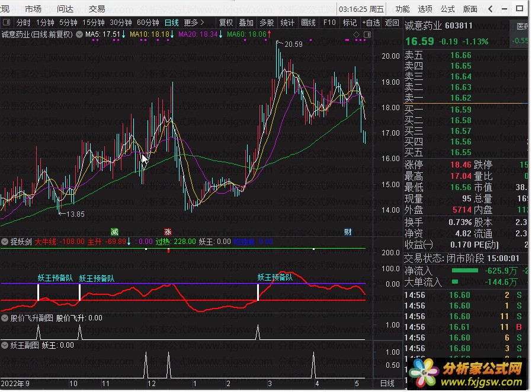The height and width of the screenshot is (392, 532).
Task: Click the 统计 statistics button
Action: click(287, 23)
